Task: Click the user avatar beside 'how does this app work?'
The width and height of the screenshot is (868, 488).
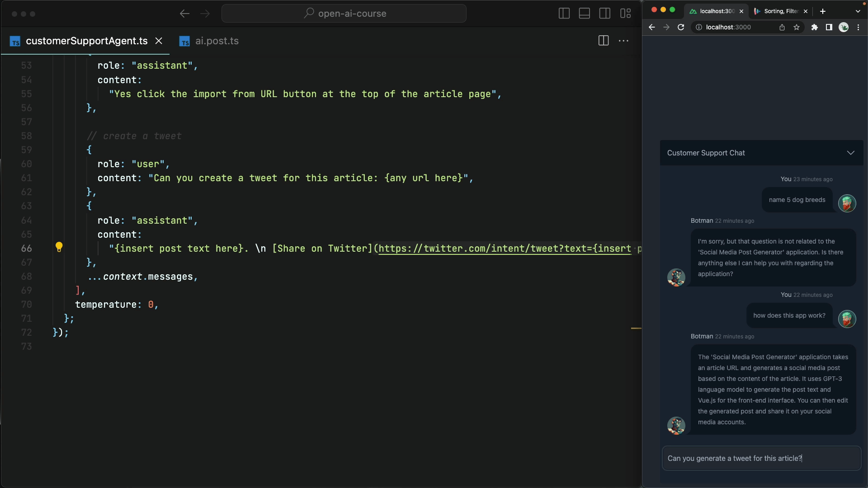Action: (x=847, y=319)
